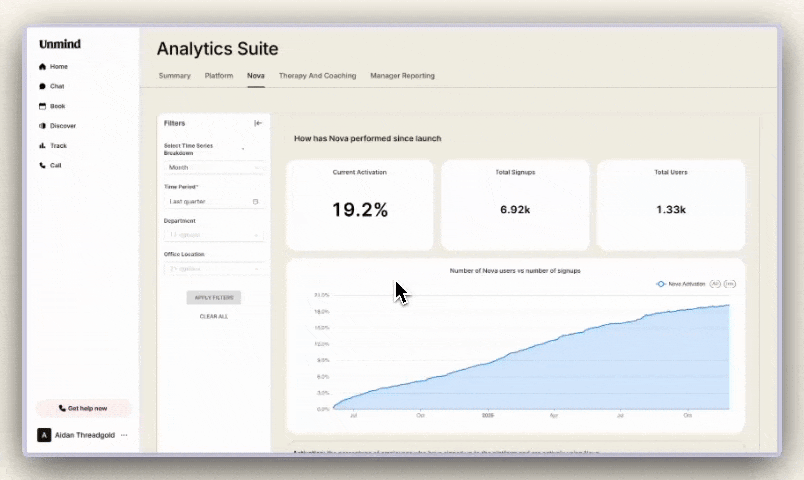Click the Track bar chart icon
Image resolution: width=804 pixels, height=480 pixels.
click(x=42, y=146)
